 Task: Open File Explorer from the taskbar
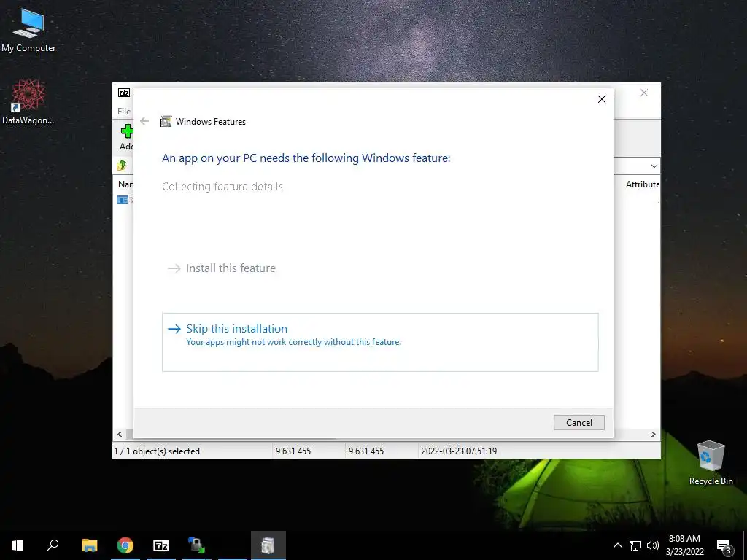[89, 545]
